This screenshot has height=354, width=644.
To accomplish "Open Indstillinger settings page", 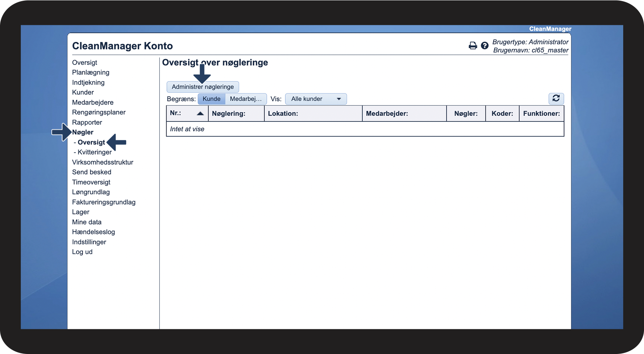I will click(89, 242).
